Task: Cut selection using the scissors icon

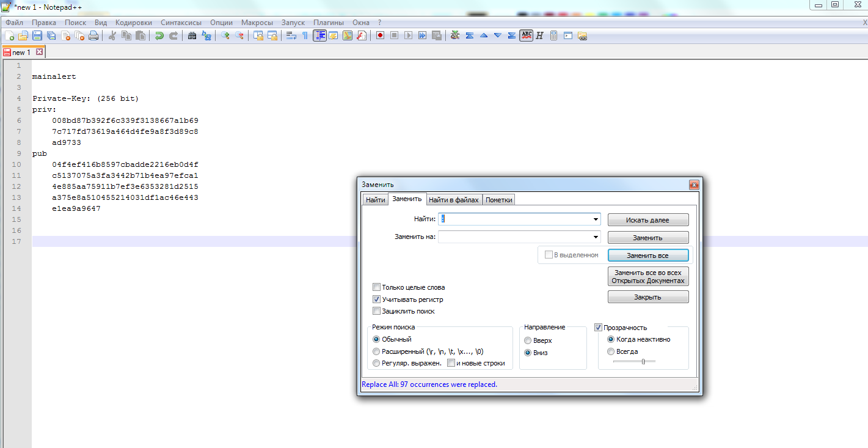Action: pyautogui.click(x=112, y=35)
